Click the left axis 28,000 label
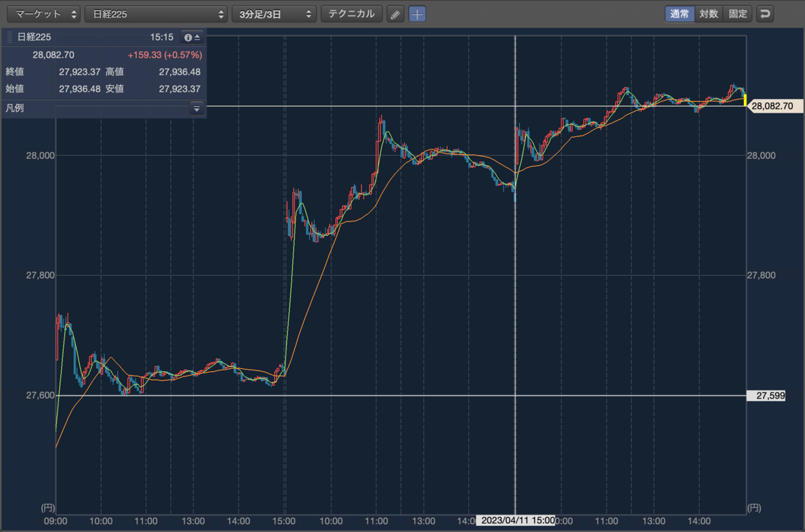This screenshot has height=532, width=805. (40, 156)
